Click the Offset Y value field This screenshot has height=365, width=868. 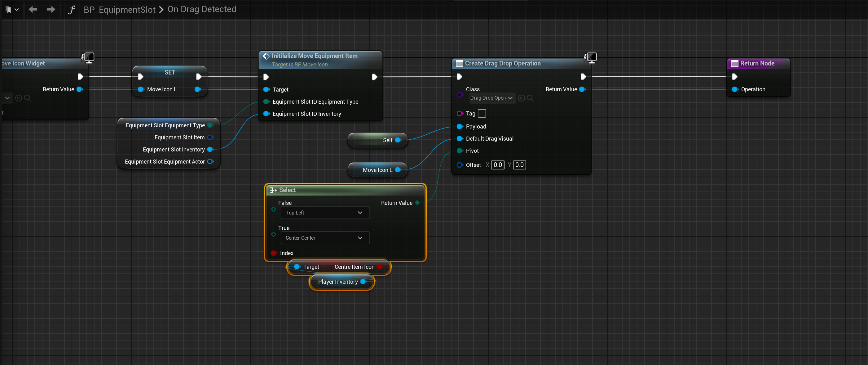point(519,165)
